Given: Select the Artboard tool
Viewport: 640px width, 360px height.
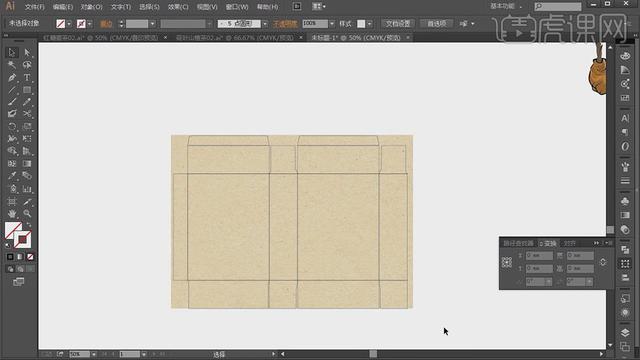Looking at the screenshot, I should point(12,201).
